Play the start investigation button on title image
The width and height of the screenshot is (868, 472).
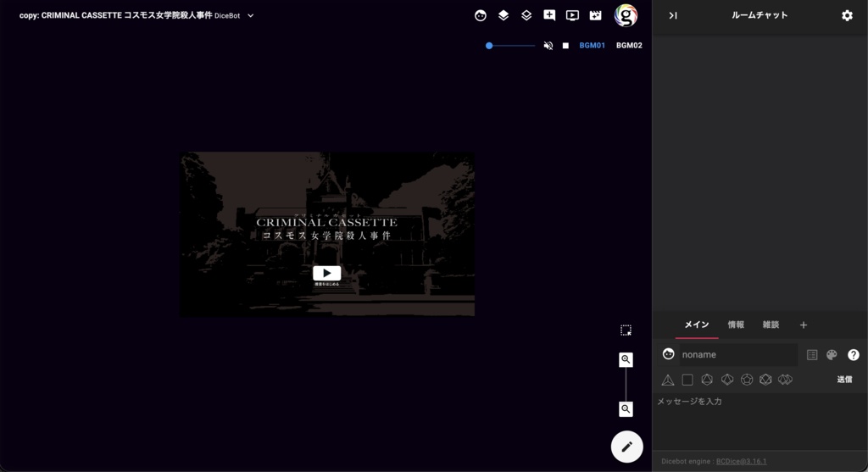tap(326, 274)
